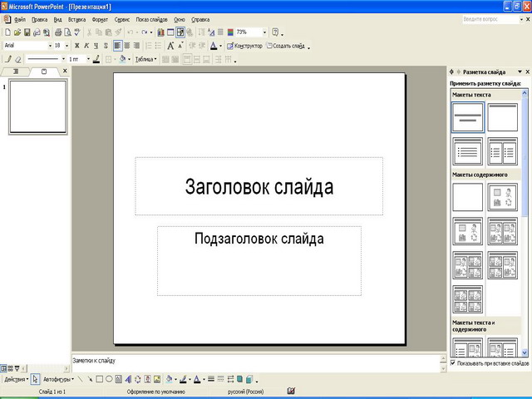Open the Формат menu

point(100,20)
